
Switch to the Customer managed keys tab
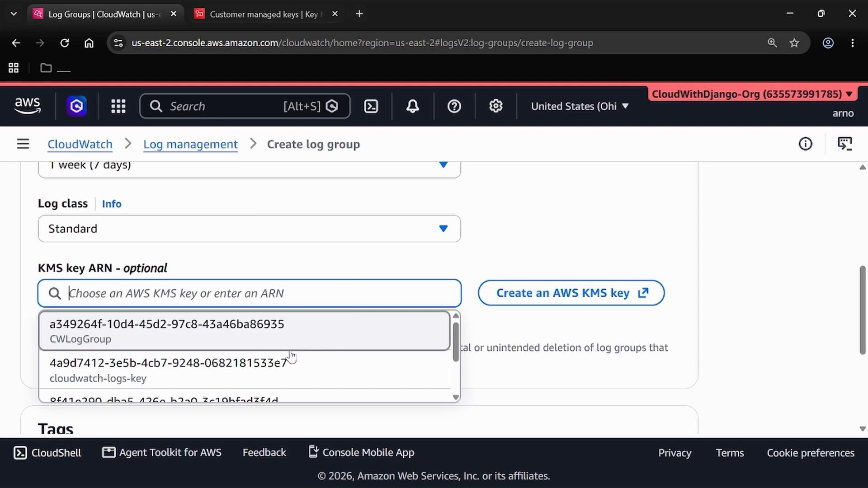[x=265, y=14]
